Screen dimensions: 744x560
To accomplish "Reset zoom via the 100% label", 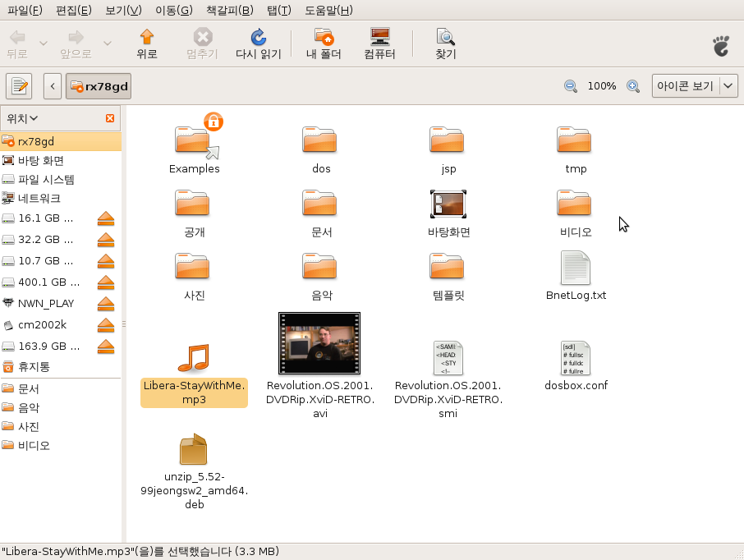I will 602,86.
